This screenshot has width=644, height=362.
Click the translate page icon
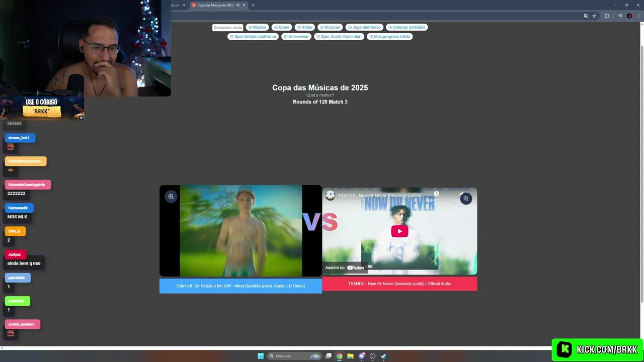(x=586, y=16)
